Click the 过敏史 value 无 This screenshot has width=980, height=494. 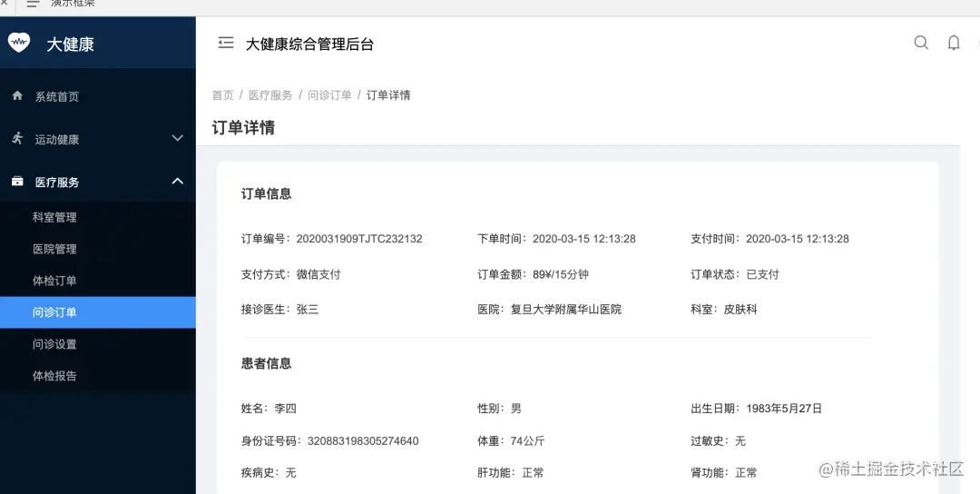[x=740, y=441]
